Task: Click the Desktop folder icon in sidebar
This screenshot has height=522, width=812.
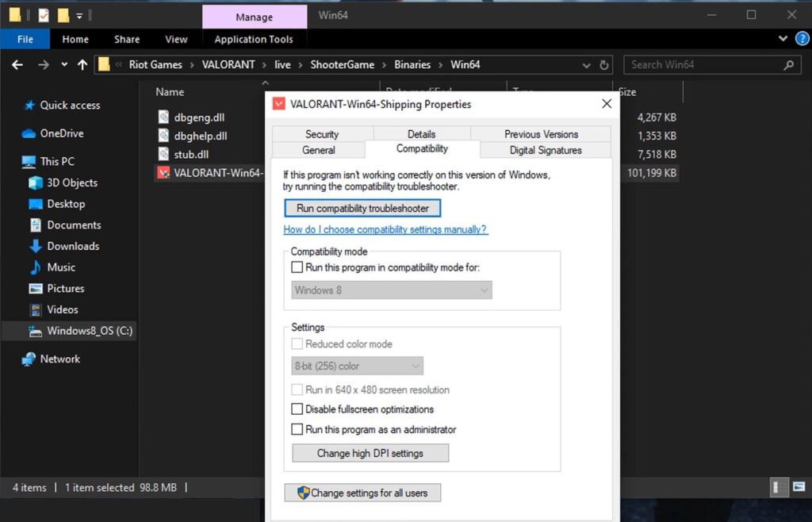Action: coord(35,204)
